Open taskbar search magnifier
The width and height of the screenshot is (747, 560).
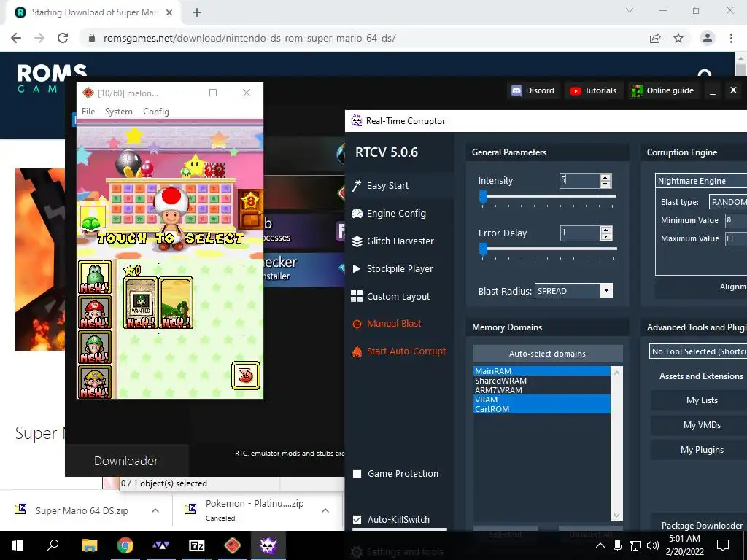[53, 545]
